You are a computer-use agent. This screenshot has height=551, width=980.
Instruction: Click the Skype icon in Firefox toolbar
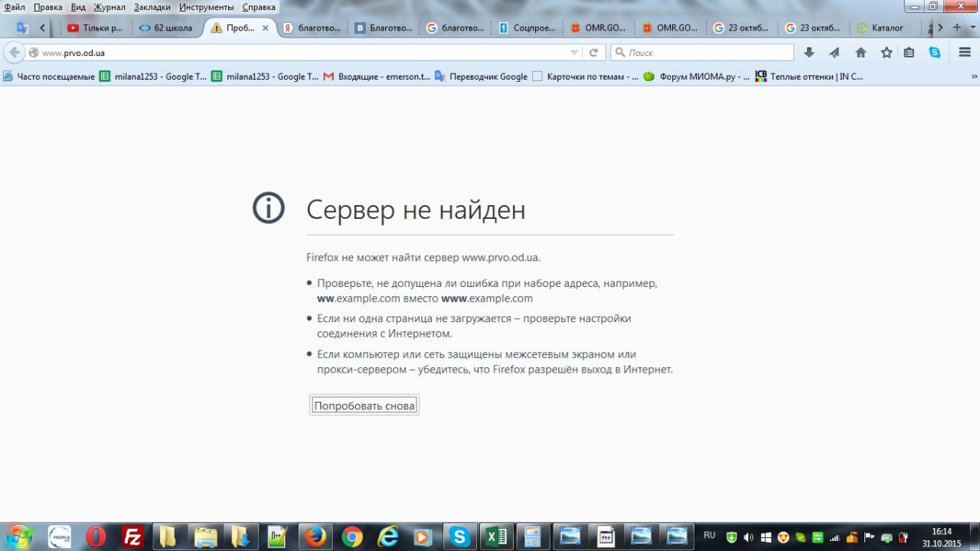tap(935, 53)
